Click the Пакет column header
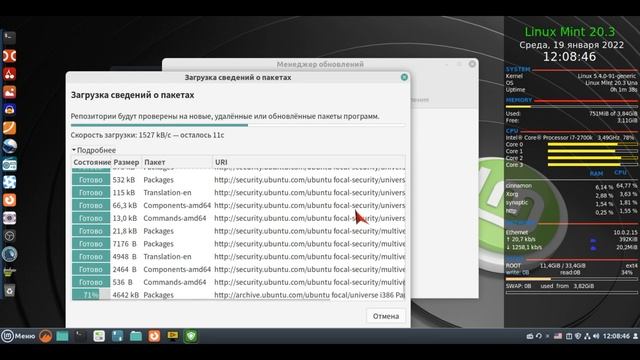This screenshot has height=360, width=640. click(177, 162)
